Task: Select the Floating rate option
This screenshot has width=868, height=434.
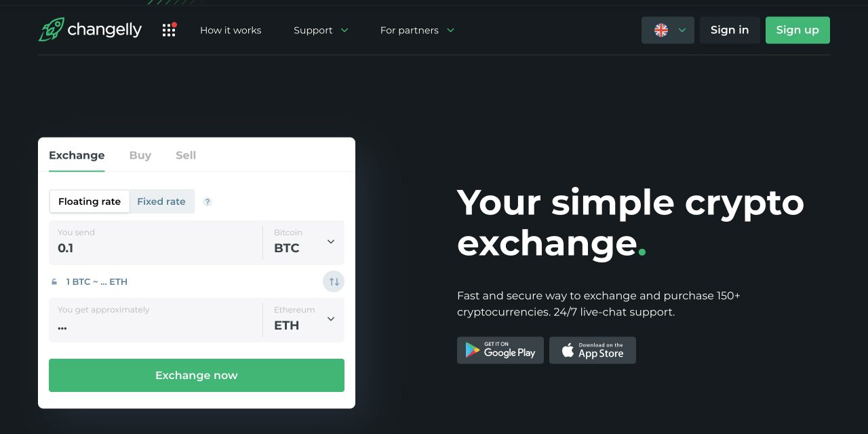Action: coord(90,201)
